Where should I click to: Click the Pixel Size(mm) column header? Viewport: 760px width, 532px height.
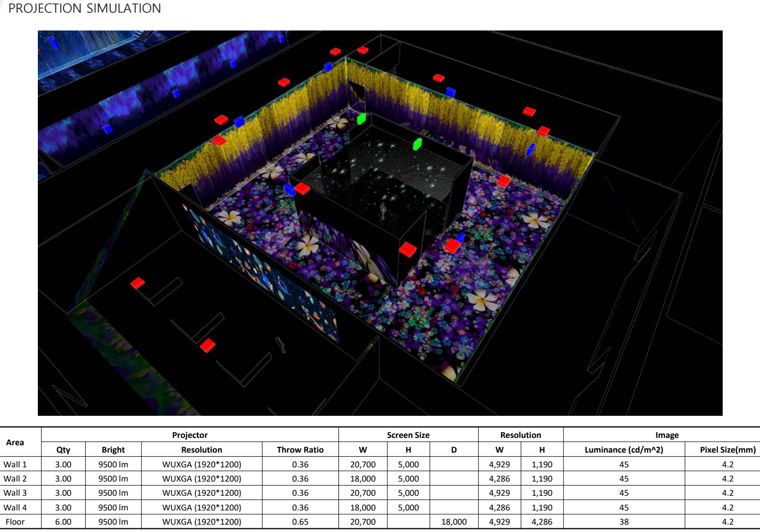[x=727, y=449]
